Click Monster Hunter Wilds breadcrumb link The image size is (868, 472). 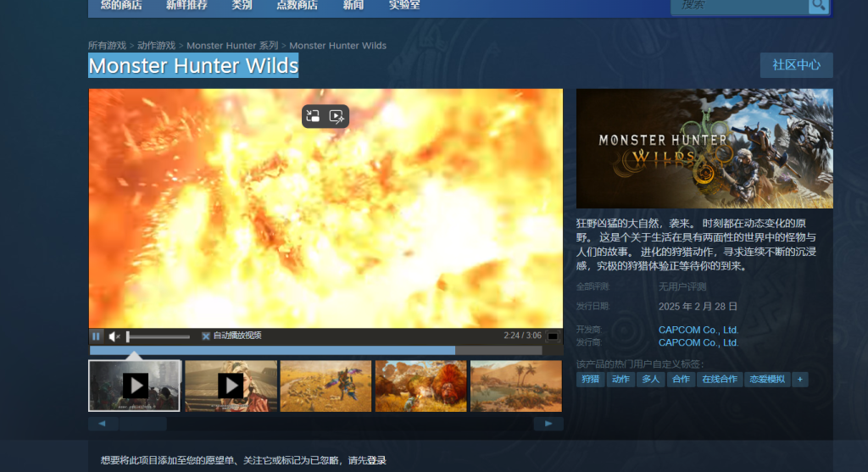click(x=337, y=46)
